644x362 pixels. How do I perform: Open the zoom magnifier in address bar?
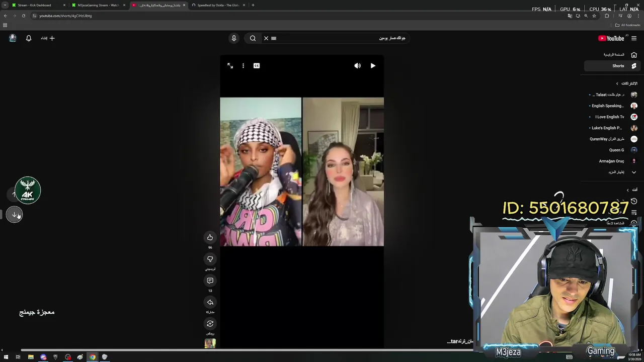586,16
